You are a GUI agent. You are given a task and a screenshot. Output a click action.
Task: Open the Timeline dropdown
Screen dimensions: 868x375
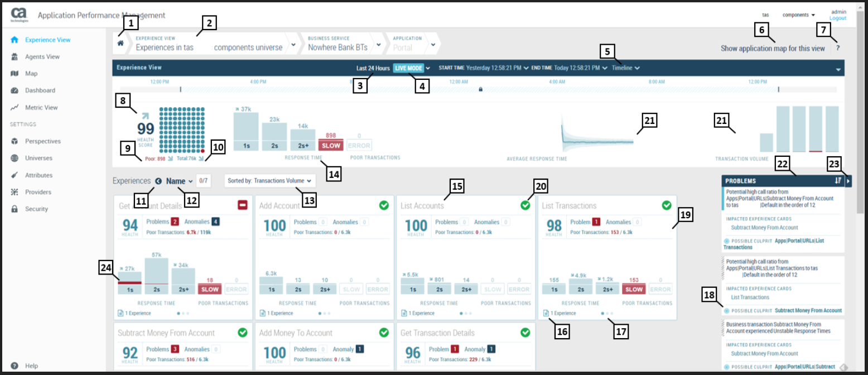[625, 68]
